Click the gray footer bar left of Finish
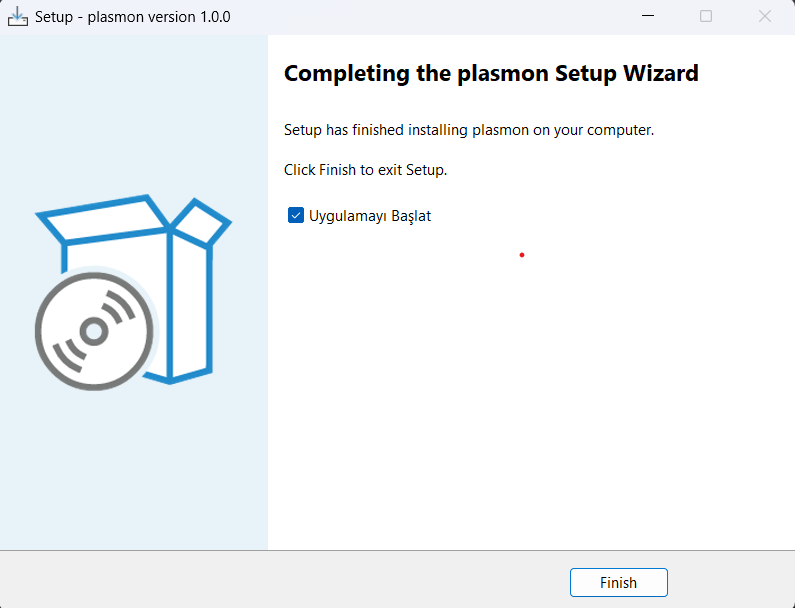Image resolution: width=795 pixels, height=608 pixels. point(280,580)
